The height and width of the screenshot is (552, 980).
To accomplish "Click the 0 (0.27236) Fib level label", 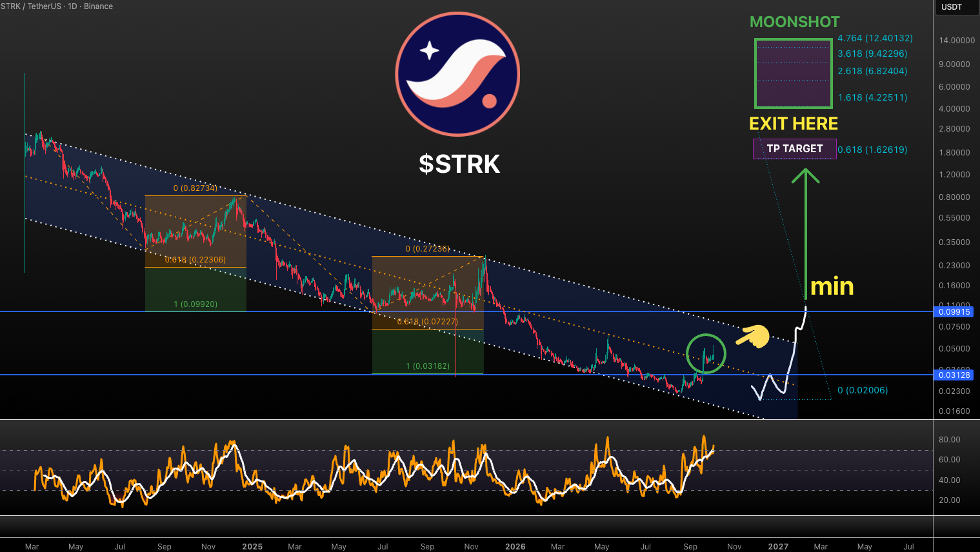I will click(427, 249).
